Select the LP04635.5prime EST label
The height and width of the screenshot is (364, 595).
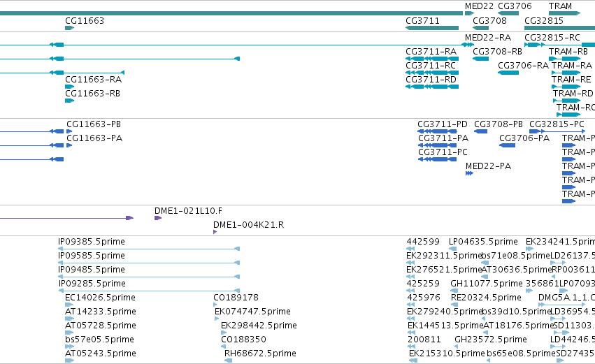[483, 242]
